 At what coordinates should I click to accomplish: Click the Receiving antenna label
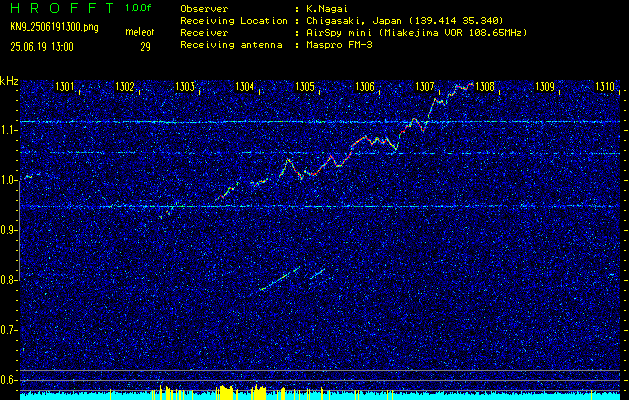(x=231, y=45)
